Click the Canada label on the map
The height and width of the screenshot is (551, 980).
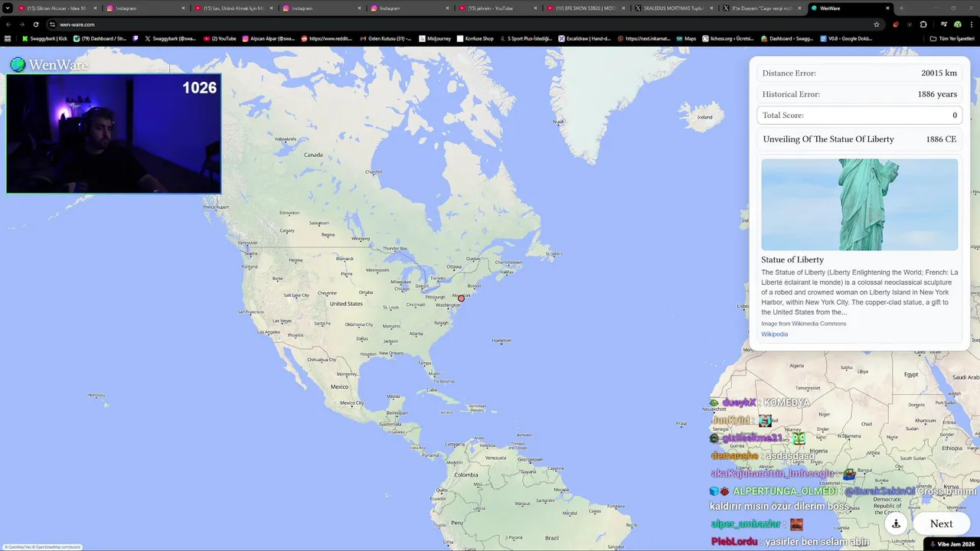(313, 155)
